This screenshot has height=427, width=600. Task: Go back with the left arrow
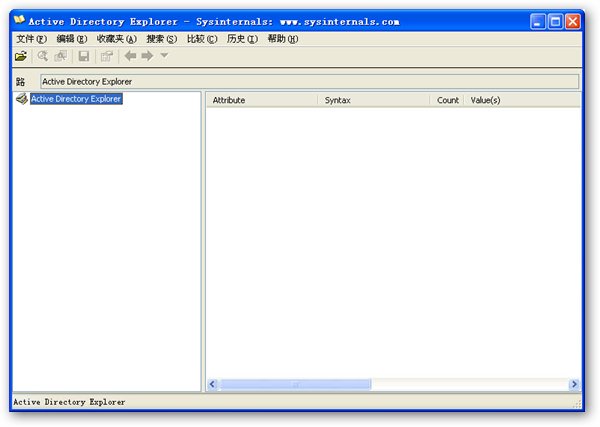(130, 56)
